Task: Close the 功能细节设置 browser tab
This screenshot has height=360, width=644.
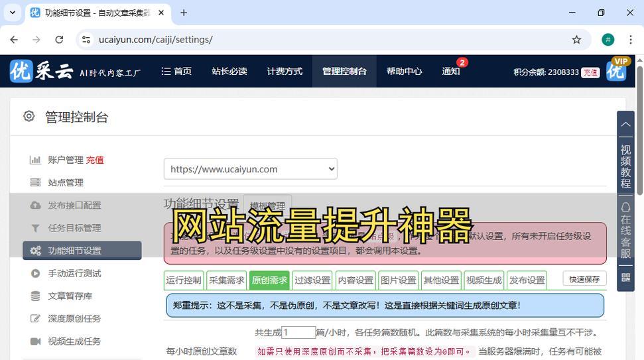Action: pos(161,13)
